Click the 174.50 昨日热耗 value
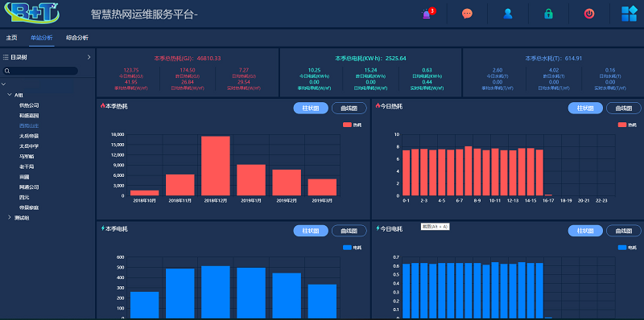 pyautogui.click(x=188, y=70)
